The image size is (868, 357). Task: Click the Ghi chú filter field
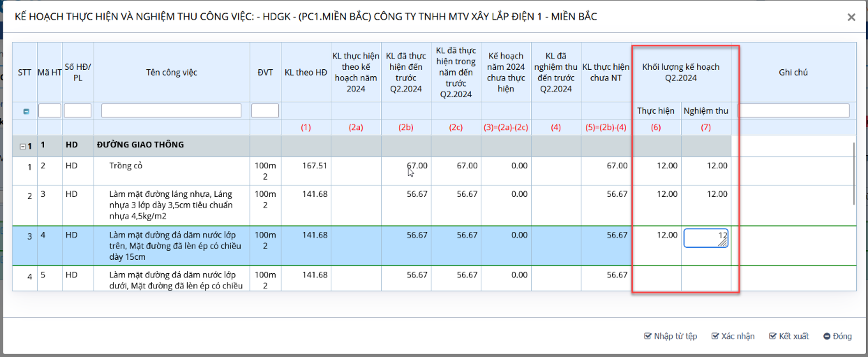(x=793, y=111)
